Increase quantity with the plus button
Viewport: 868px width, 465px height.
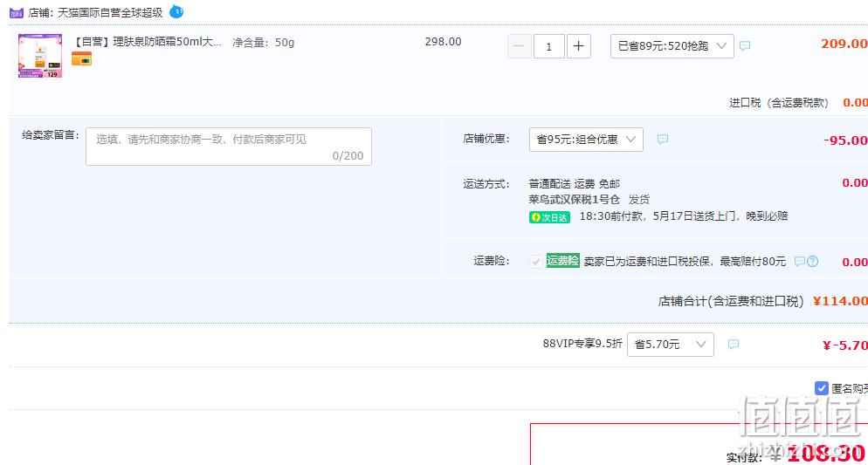tap(578, 46)
